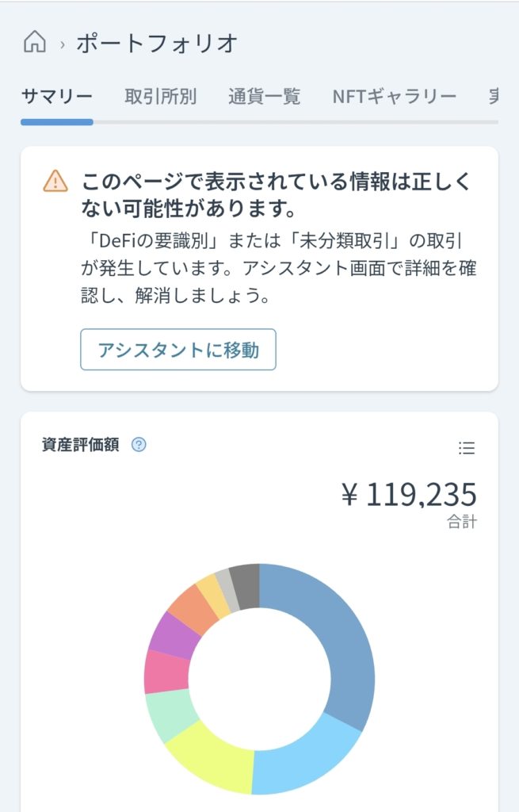This screenshot has width=519, height=812.
Task: Open the 通貨一覧 tab
Action: [265, 97]
